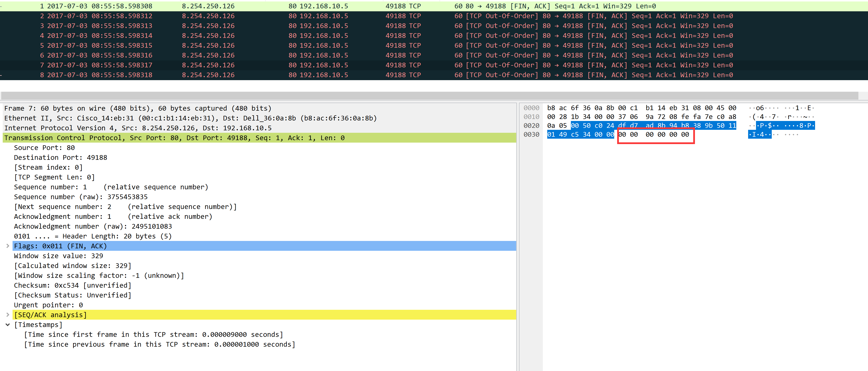Click the Acknowledgment number field

[x=67, y=216]
